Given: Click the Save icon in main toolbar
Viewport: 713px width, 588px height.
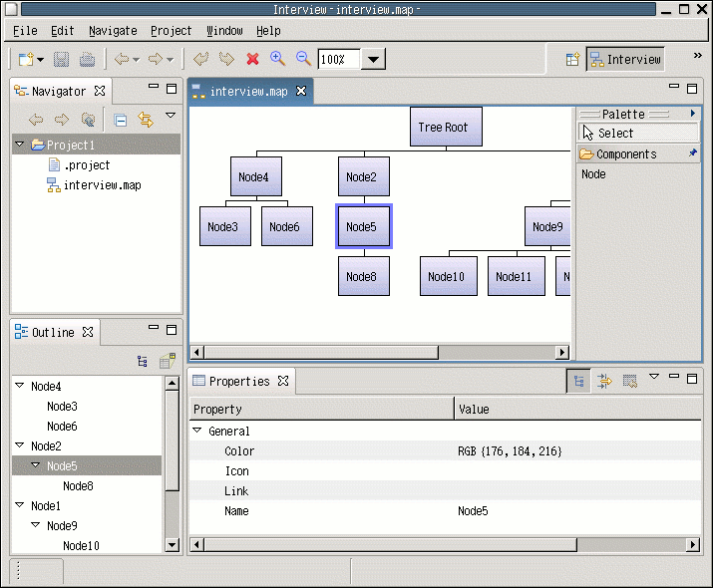Looking at the screenshot, I should point(62,60).
